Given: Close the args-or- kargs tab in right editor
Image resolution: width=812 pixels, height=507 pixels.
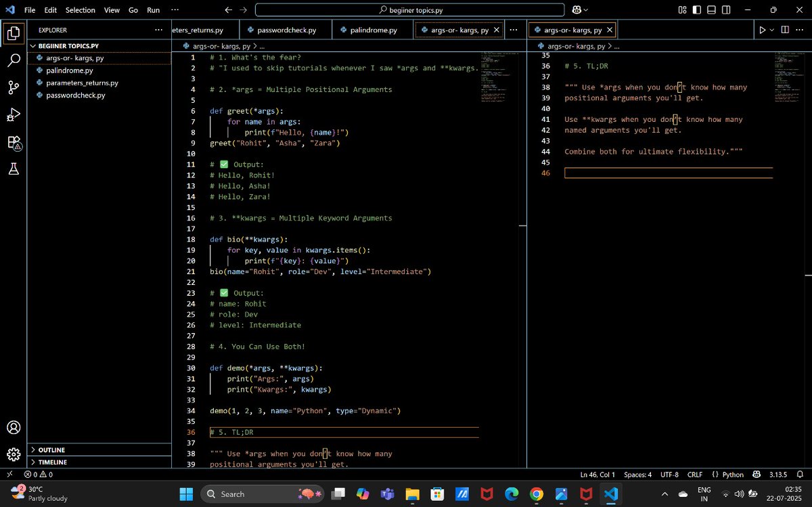Looking at the screenshot, I should [610, 30].
